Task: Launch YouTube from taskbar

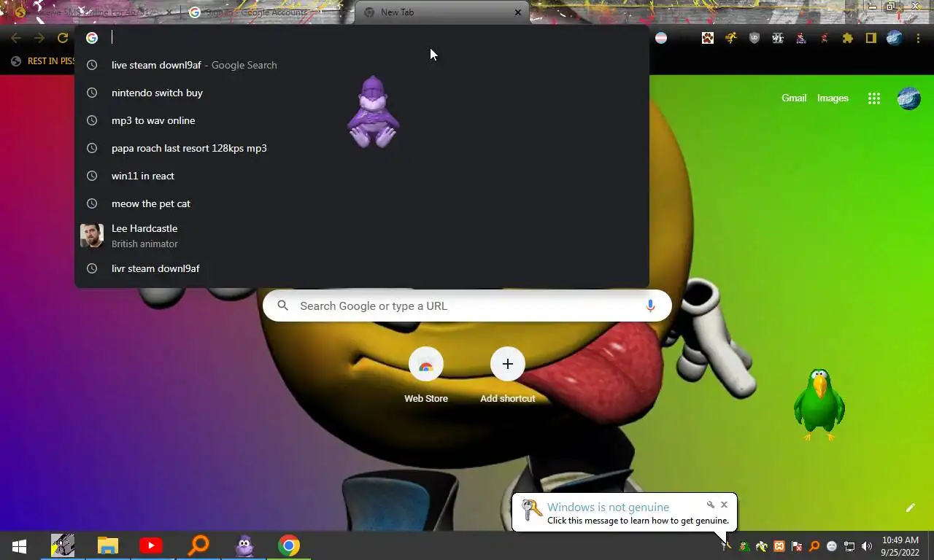Action: tap(151, 545)
